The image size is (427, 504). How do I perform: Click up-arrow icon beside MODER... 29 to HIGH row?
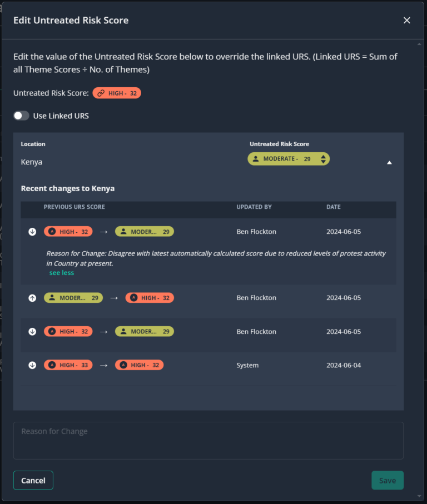click(x=32, y=298)
